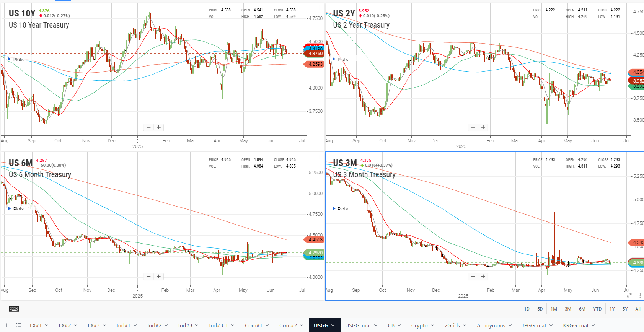The height and width of the screenshot is (332, 644).
Task: Switch to the FX#3 tab
Action: [94, 325]
